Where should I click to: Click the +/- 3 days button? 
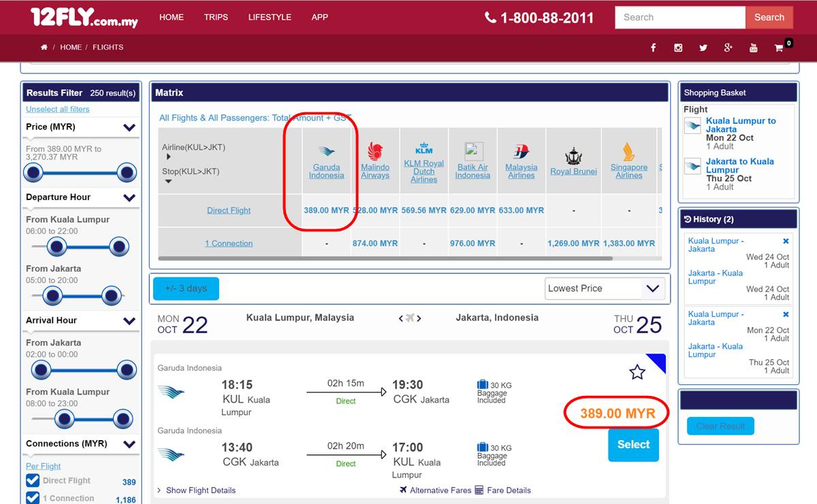187,288
